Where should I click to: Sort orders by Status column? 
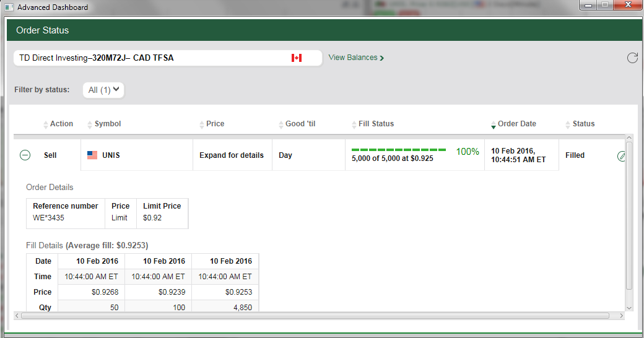coord(580,124)
